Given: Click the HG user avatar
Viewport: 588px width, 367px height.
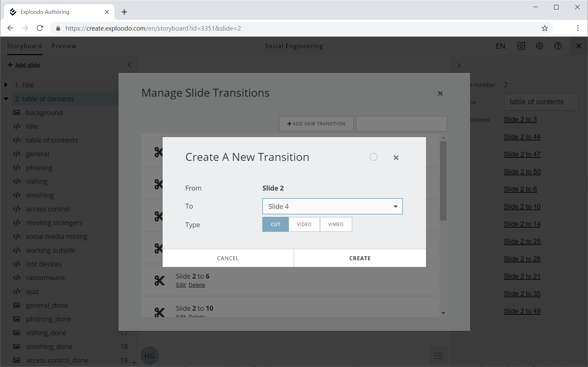Looking at the screenshot, I should click(149, 356).
